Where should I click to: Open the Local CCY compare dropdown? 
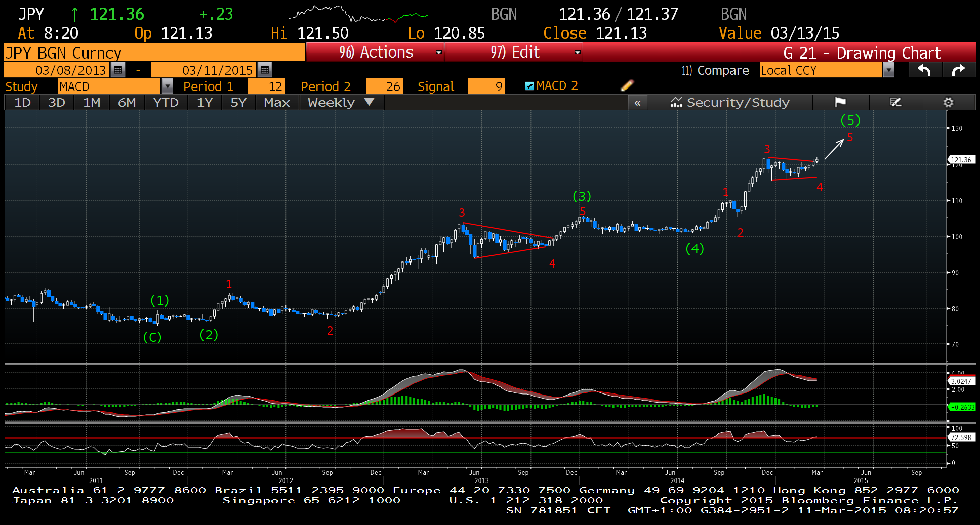(x=888, y=70)
